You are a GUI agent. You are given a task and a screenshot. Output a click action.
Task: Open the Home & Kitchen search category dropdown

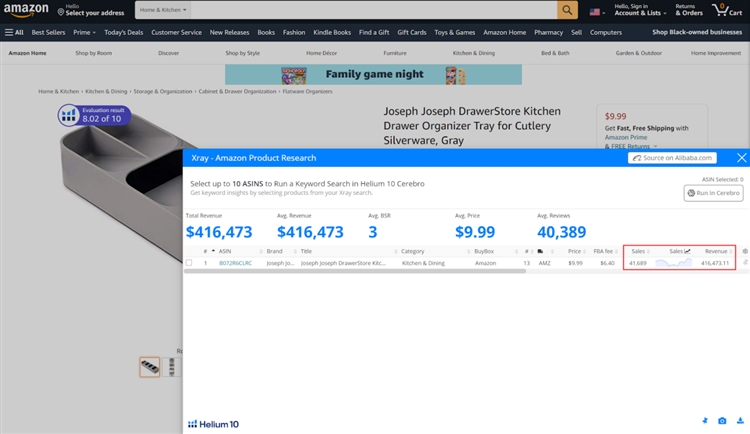click(x=163, y=11)
